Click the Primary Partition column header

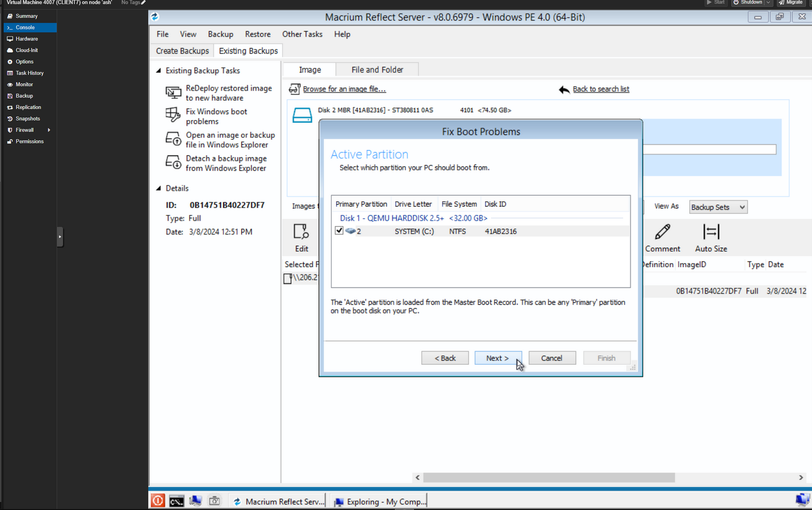(x=361, y=204)
